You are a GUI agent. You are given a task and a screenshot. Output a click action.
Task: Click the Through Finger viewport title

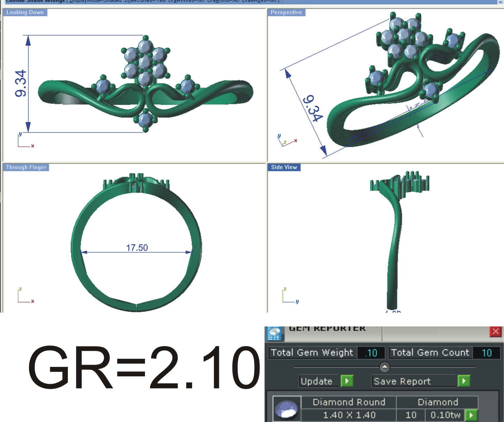pyautogui.click(x=25, y=167)
